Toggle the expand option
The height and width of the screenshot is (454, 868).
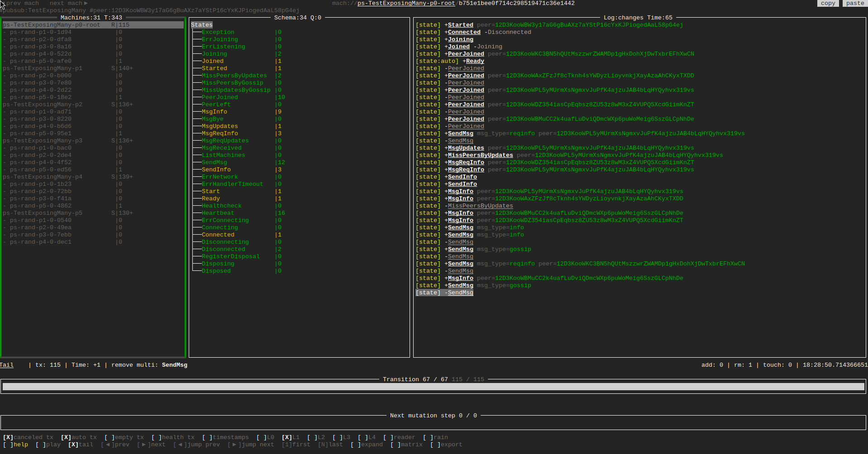[x=367, y=445]
